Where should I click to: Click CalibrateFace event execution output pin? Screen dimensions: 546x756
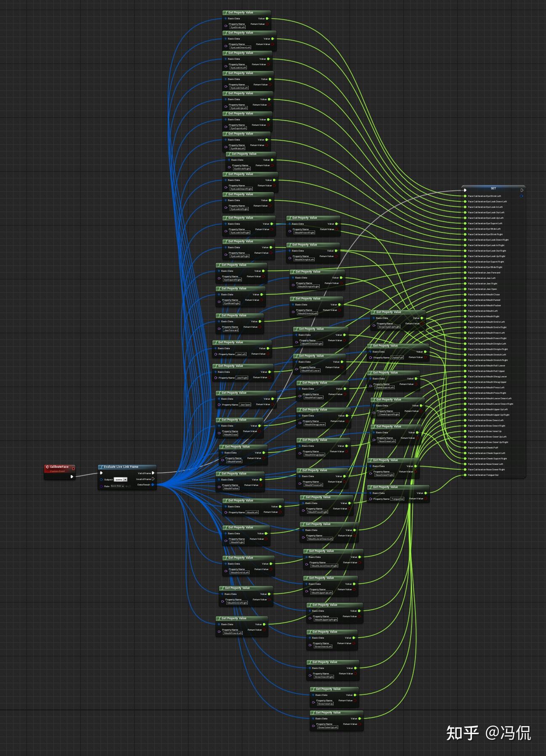72,477
